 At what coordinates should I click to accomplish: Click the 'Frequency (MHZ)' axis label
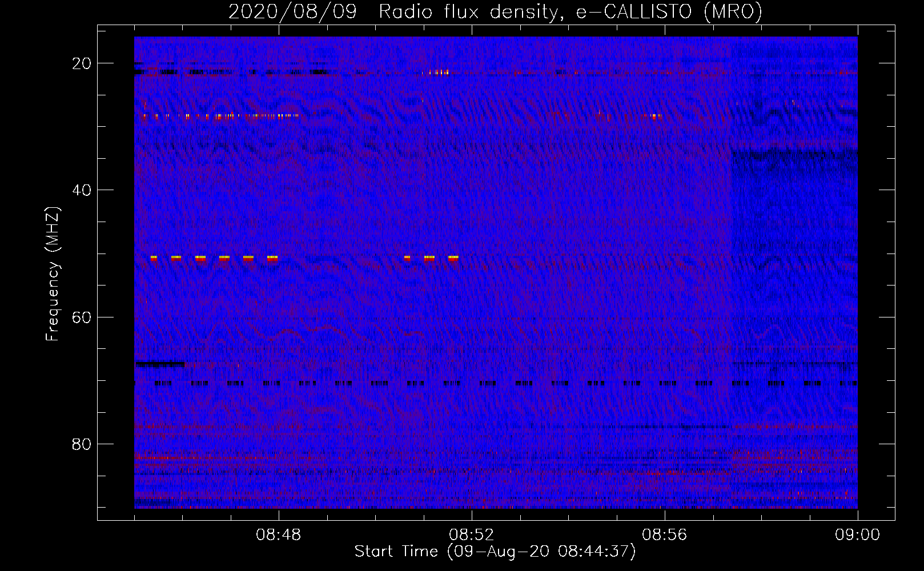click(x=52, y=274)
